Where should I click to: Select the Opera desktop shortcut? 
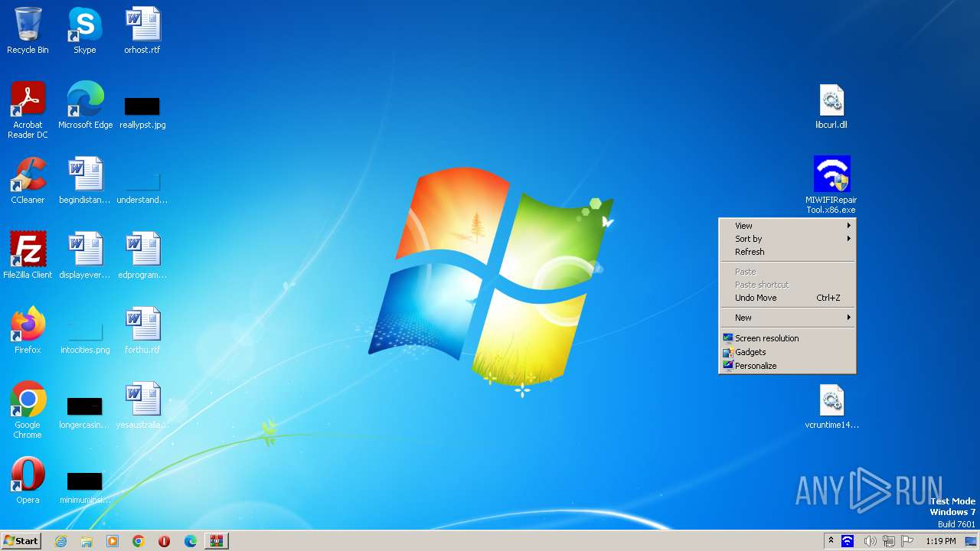coord(28,481)
